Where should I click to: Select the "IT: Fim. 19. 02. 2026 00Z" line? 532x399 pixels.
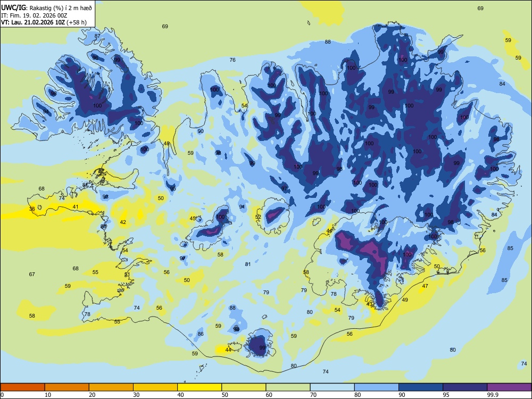tap(34, 15)
